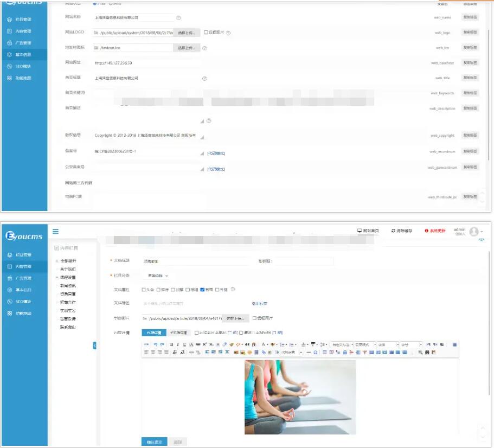494x448 pixels.
Task: Click the Bold icon in editor toolbar
Action: pyautogui.click(x=171, y=344)
